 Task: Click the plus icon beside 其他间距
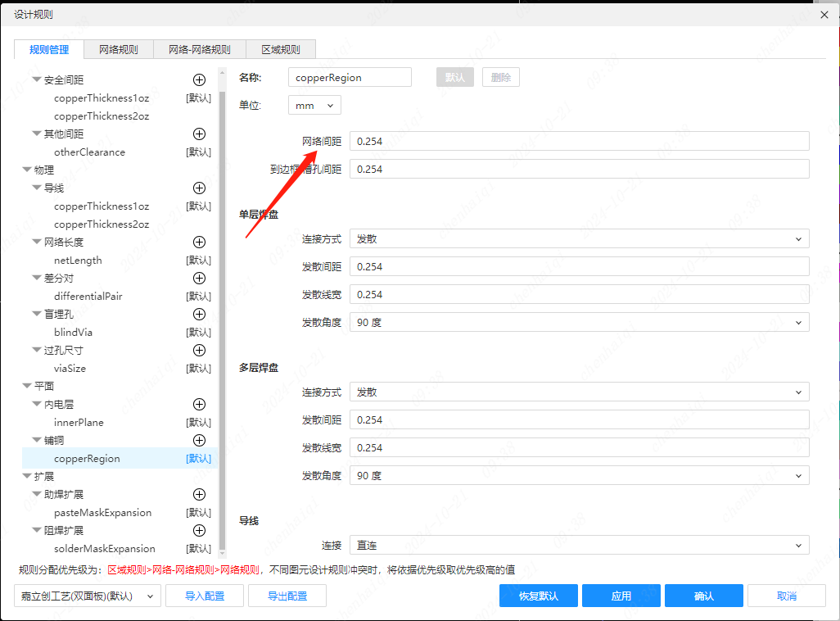[x=199, y=134]
